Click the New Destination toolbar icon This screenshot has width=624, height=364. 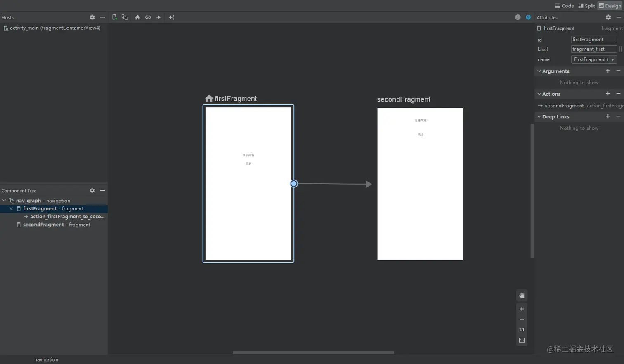(114, 17)
